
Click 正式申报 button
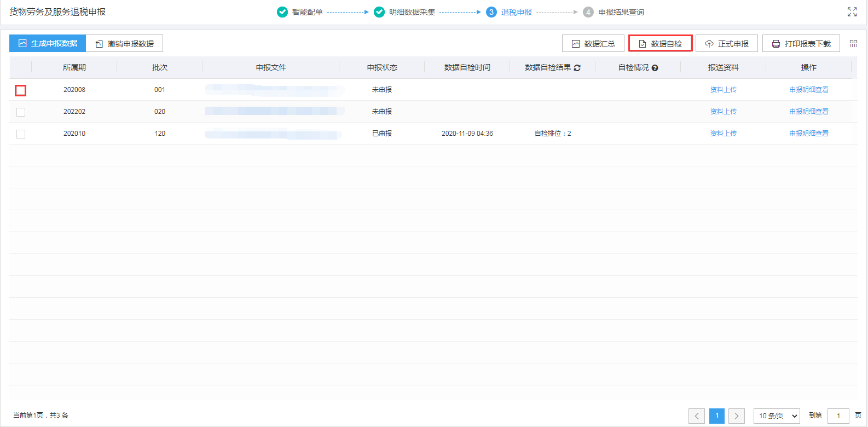(727, 43)
